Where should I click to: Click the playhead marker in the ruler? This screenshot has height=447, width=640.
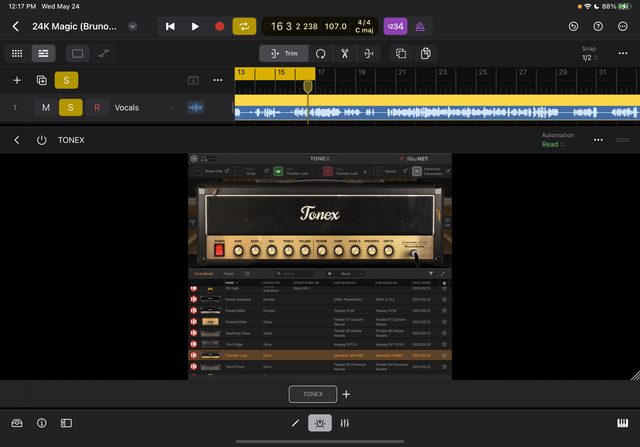point(308,87)
